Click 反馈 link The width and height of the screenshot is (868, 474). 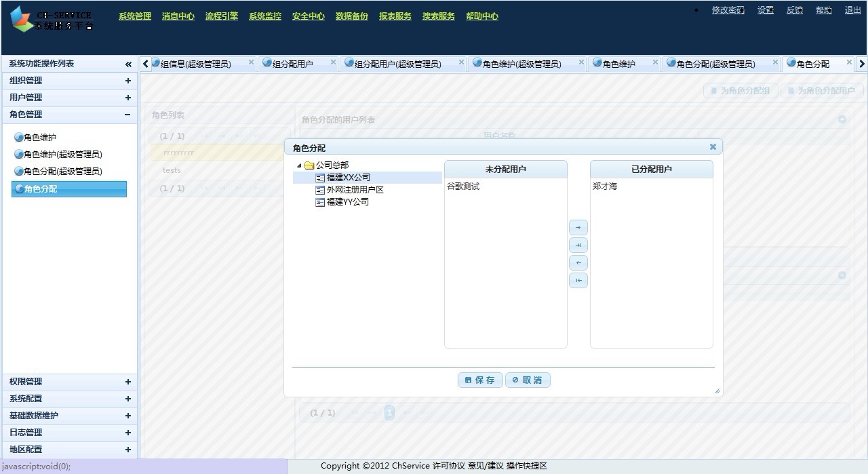(x=795, y=10)
